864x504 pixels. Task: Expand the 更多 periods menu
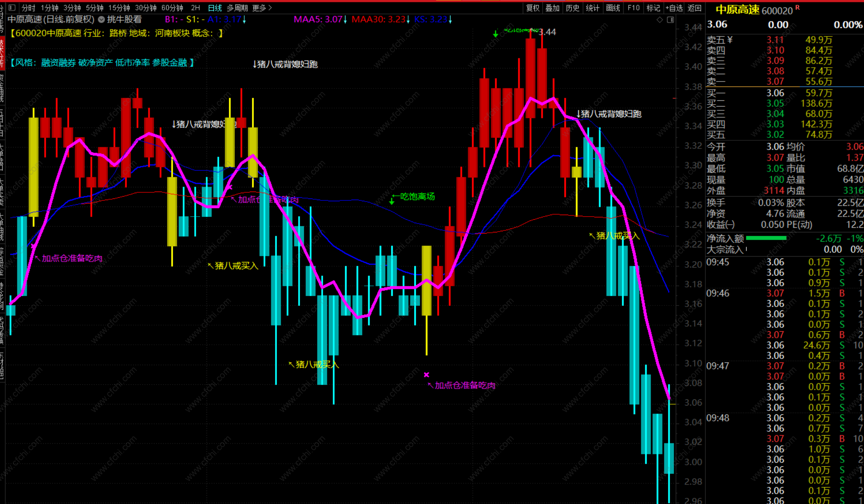point(262,8)
